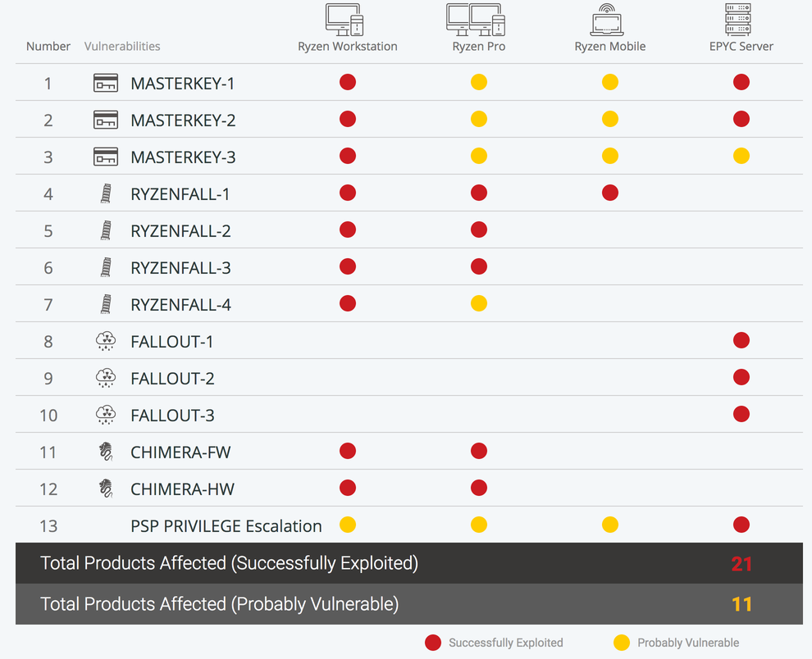Click Total Products Affected (Probably Vulnerable) text
This screenshot has width=812, height=659.
(x=220, y=604)
